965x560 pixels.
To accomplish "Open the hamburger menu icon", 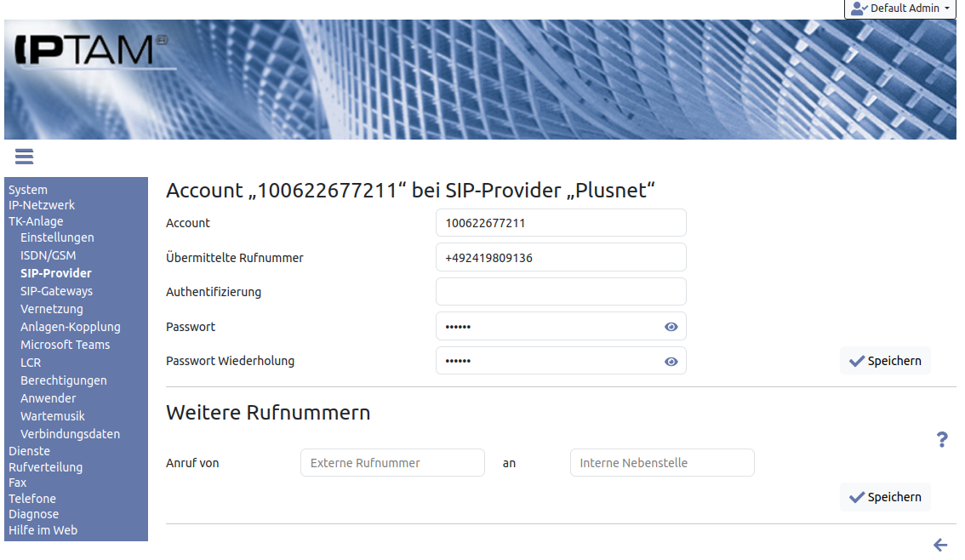I will click(24, 157).
